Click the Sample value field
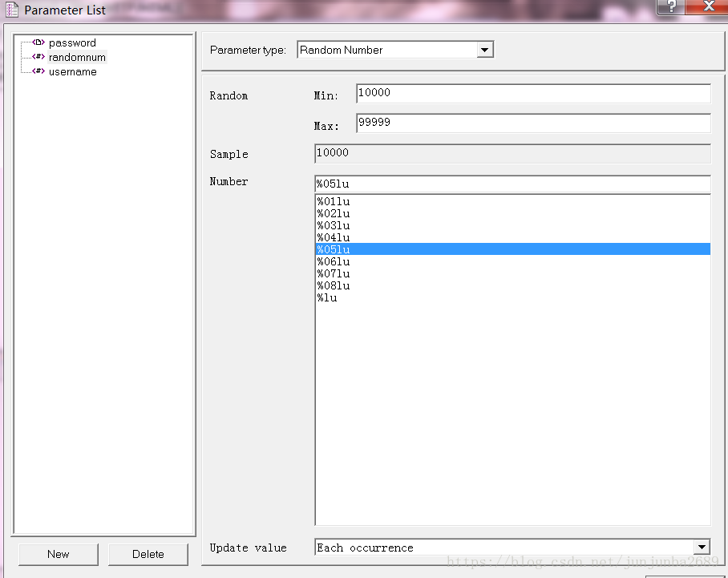Screen dimensions: 728x578 pos(512,153)
